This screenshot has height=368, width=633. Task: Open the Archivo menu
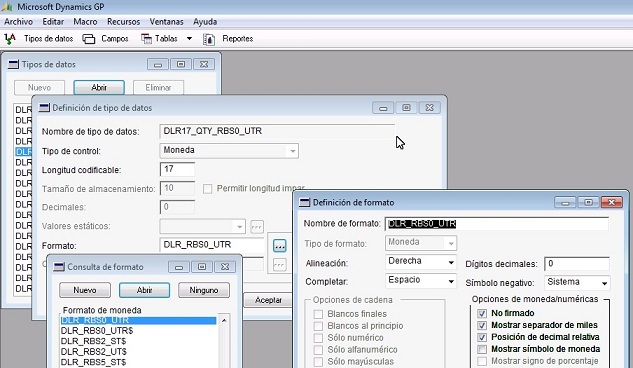click(18, 22)
